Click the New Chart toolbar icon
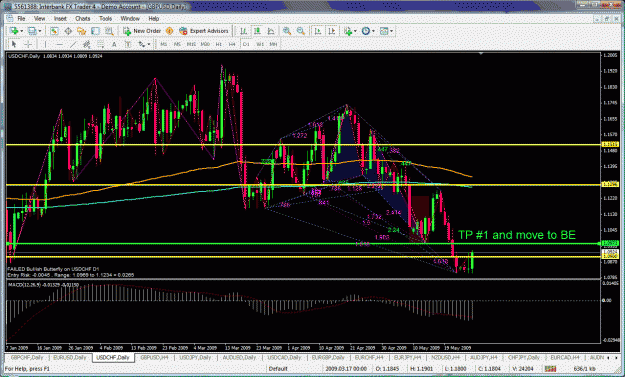Image resolution: width=625 pixels, height=377 pixels. (x=14, y=31)
